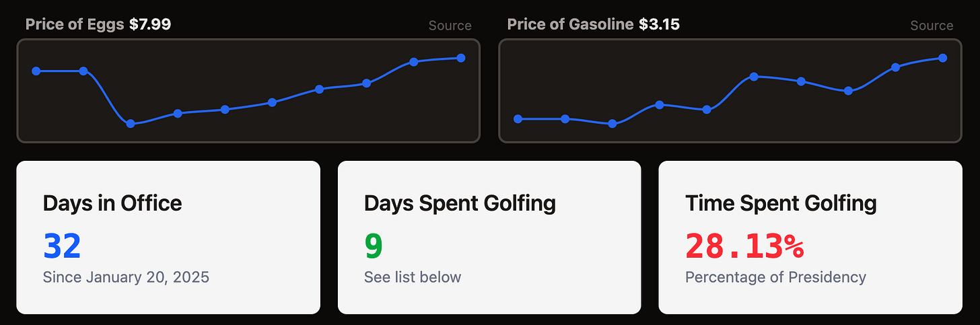Click the Since January 20, 2025 caption
Image resolution: width=980 pixels, height=325 pixels.
click(126, 277)
